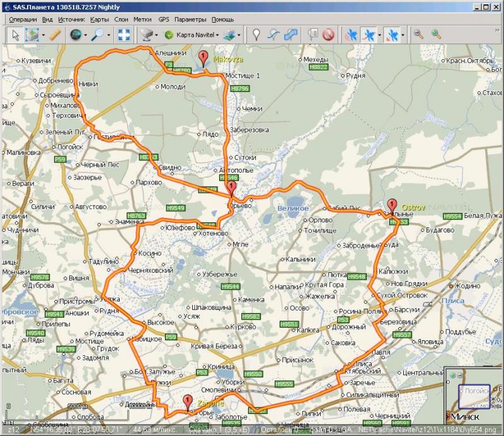Screen dimensions: 504x436
Task: Open the Слои menu
Action: pyautogui.click(x=121, y=20)
